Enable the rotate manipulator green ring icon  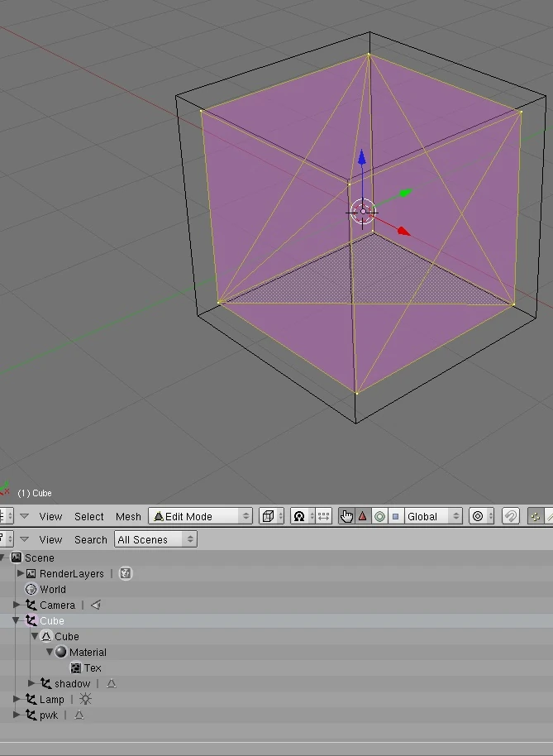click(379, 516)
